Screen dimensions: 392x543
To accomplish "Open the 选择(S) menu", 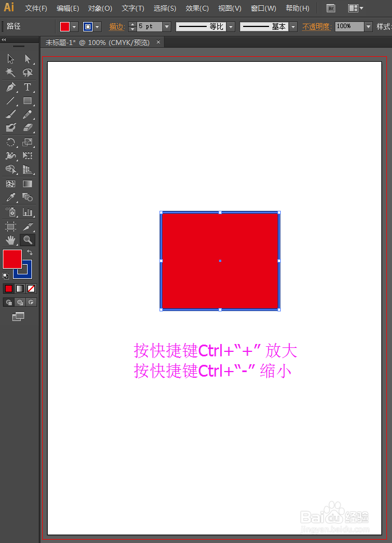I will tap(165, 8).
